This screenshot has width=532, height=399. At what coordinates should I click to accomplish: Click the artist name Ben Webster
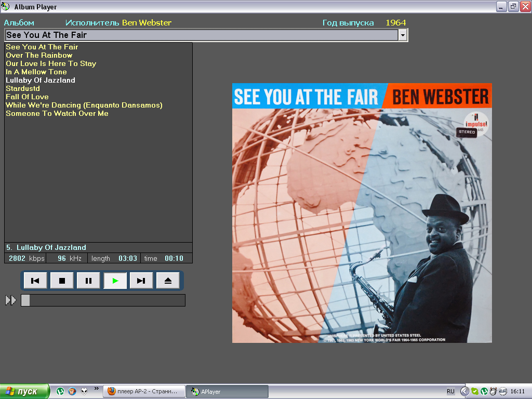tap(147, 23)
